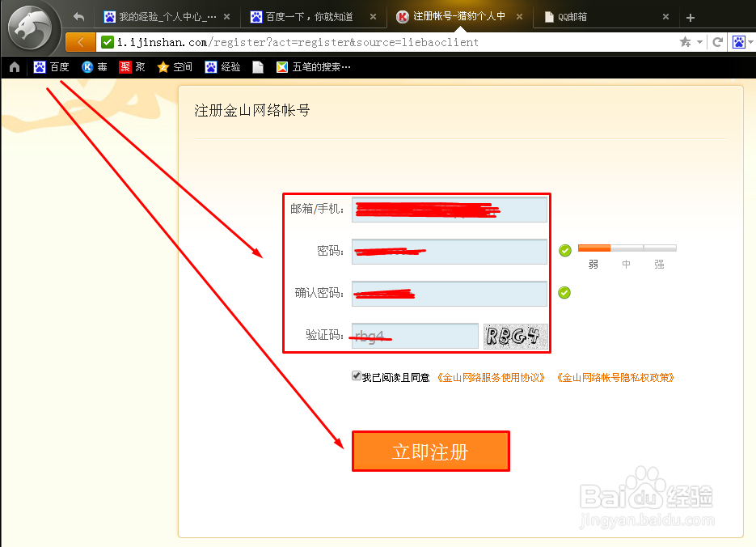Click the 注册金山网络帐号 heading
This screenshot has width=756, height=547.
pos(251,111)
